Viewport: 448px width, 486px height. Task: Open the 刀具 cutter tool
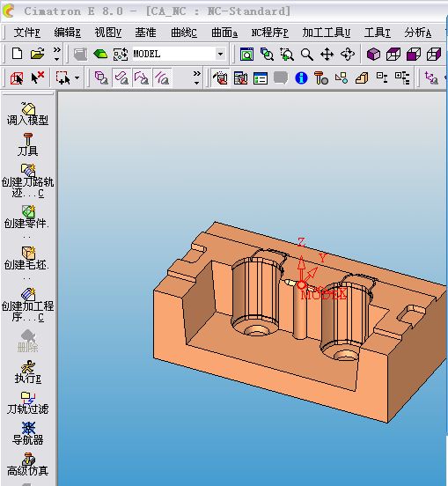(28, 144)
